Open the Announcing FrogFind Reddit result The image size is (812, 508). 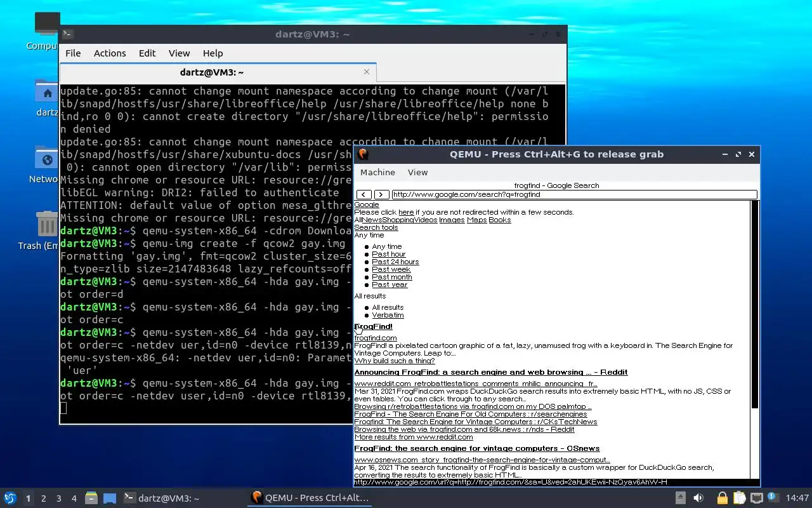pyautogui.click(x=491, y=372)
